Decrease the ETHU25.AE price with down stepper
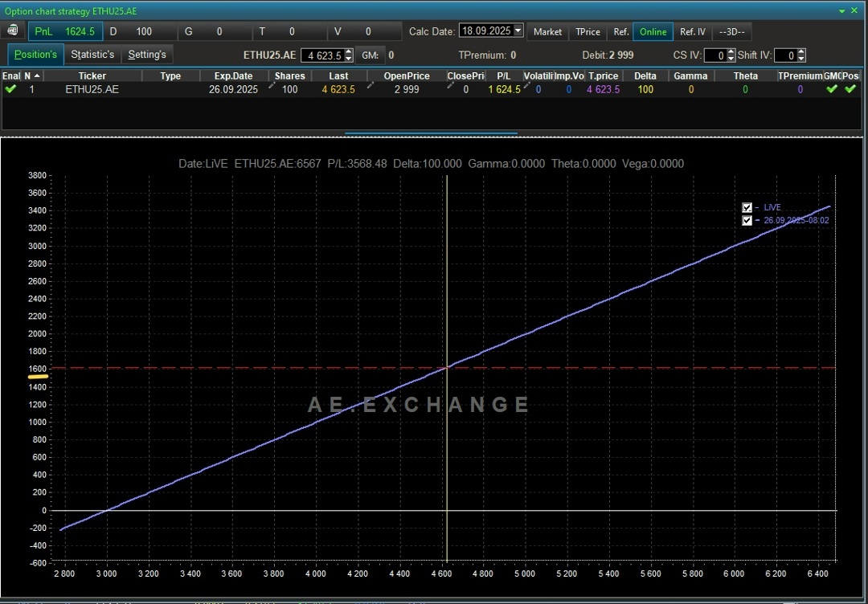Screen dimensions: 868x604 (348, 58)
